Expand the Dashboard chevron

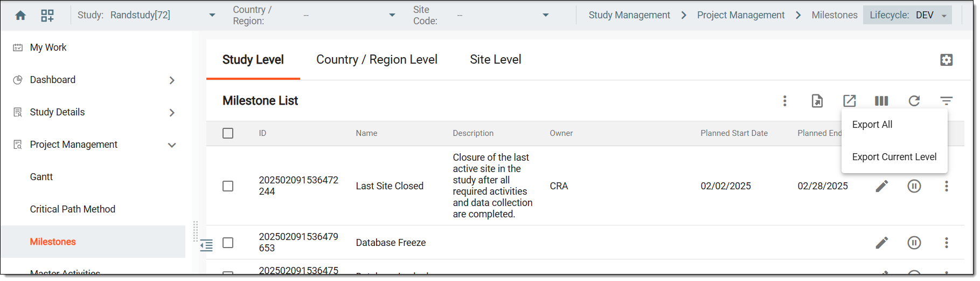[x=172, y=80]
